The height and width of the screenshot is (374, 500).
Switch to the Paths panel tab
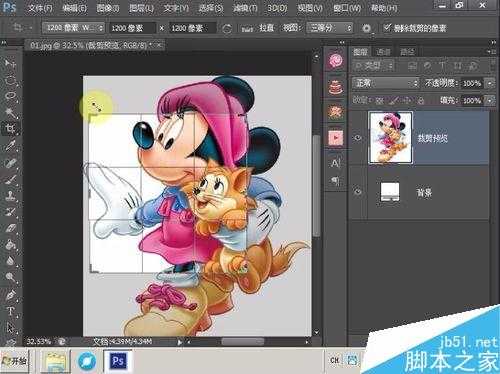(x=407, y=52)
